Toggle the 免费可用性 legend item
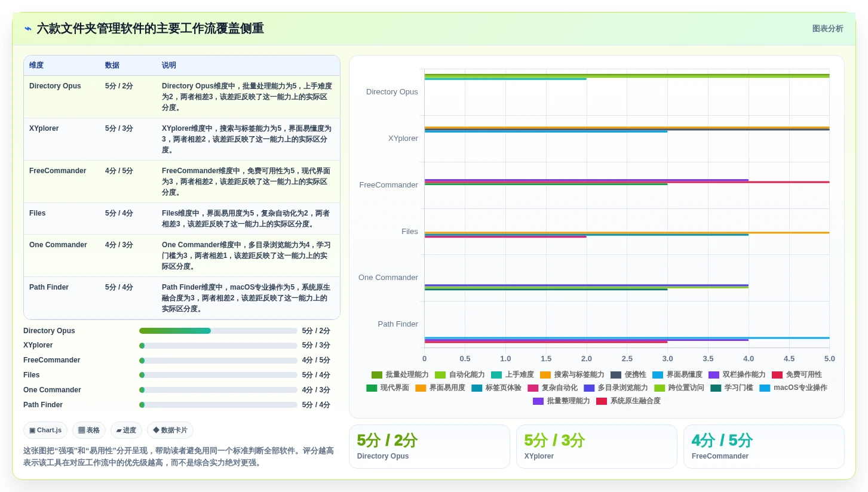 pyautogui.click(x=797, y=375)
